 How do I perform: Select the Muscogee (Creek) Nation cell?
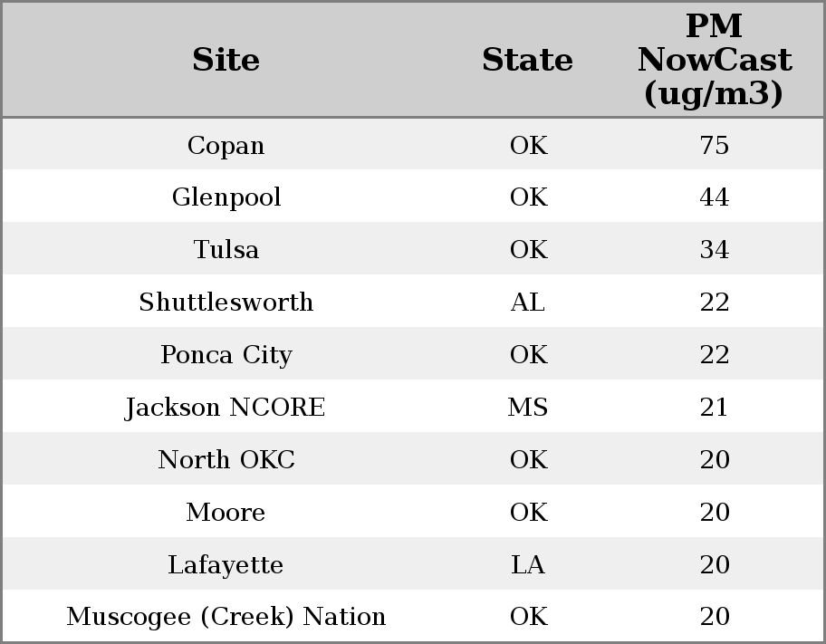tap(226, 617)
